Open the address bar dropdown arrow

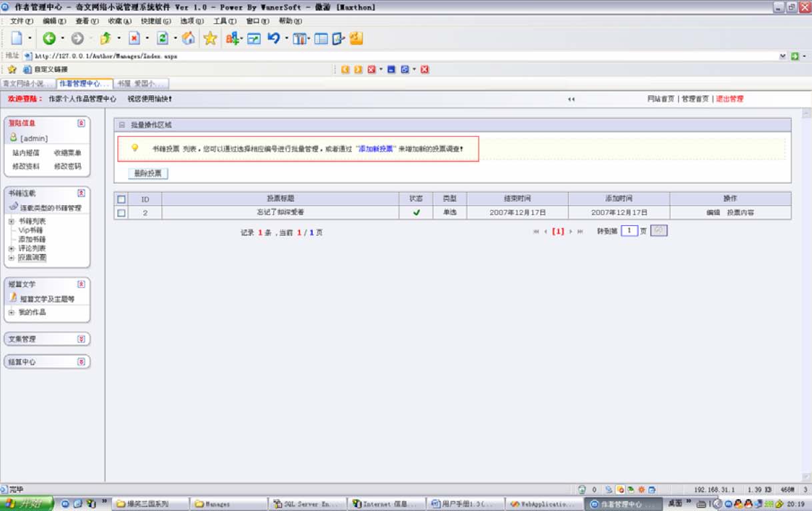(783, 57)
